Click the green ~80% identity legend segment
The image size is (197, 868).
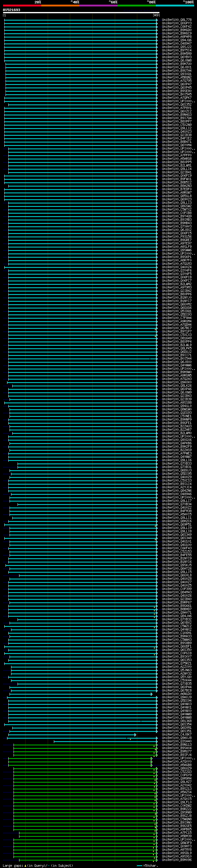tap(137, 6)
